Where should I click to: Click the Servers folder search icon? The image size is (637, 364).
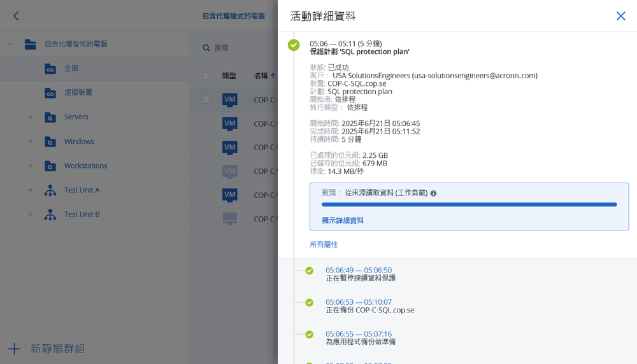click(50, 117)
